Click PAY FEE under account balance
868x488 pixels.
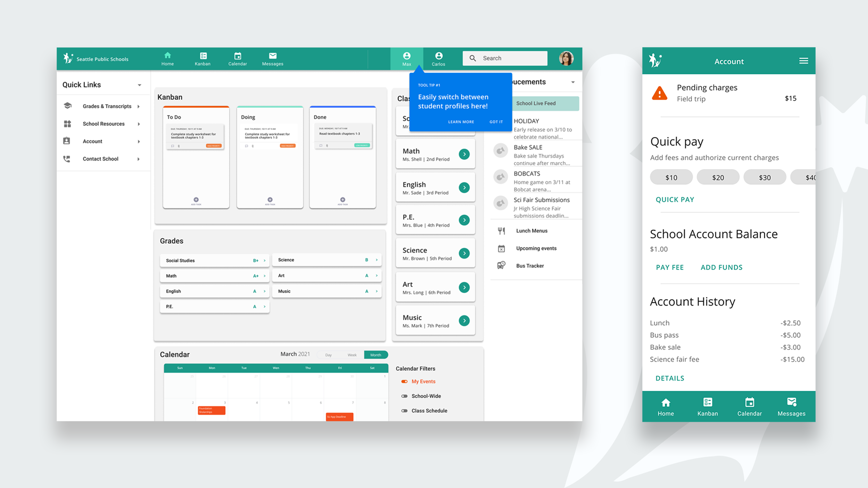pyautogui.click(x=670, y=267)
